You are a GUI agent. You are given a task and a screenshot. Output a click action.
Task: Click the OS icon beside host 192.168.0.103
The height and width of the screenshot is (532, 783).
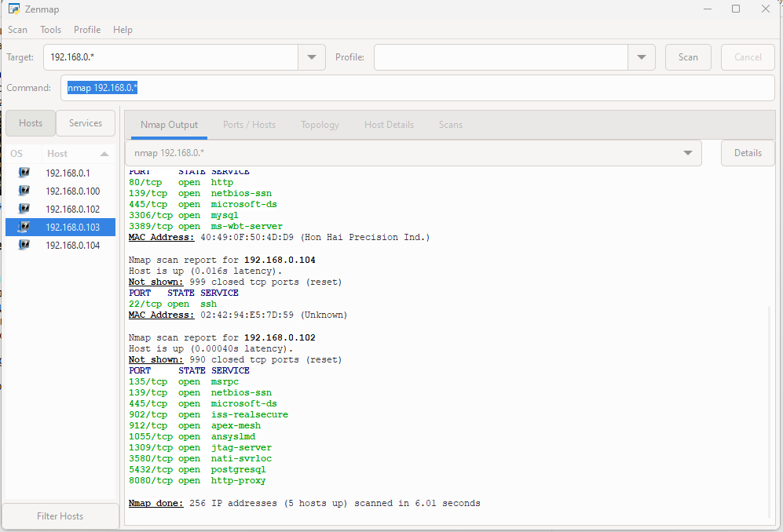coord(24,227)
